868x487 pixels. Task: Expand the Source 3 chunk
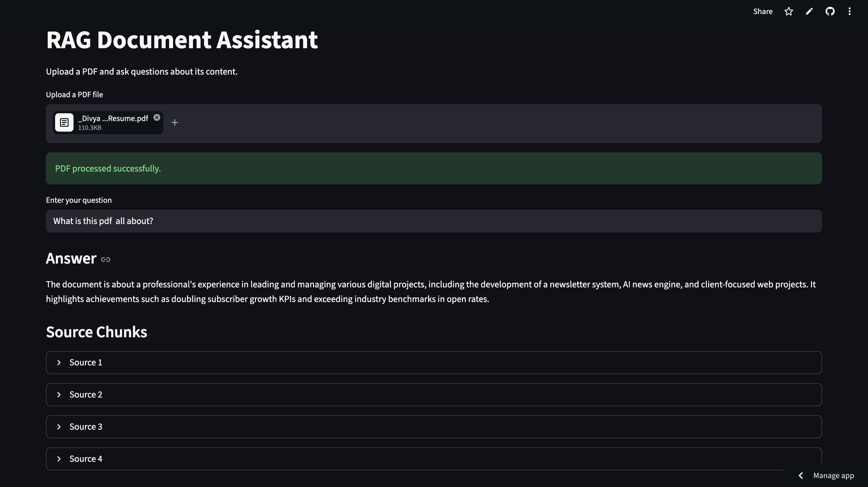coord(86,427)
